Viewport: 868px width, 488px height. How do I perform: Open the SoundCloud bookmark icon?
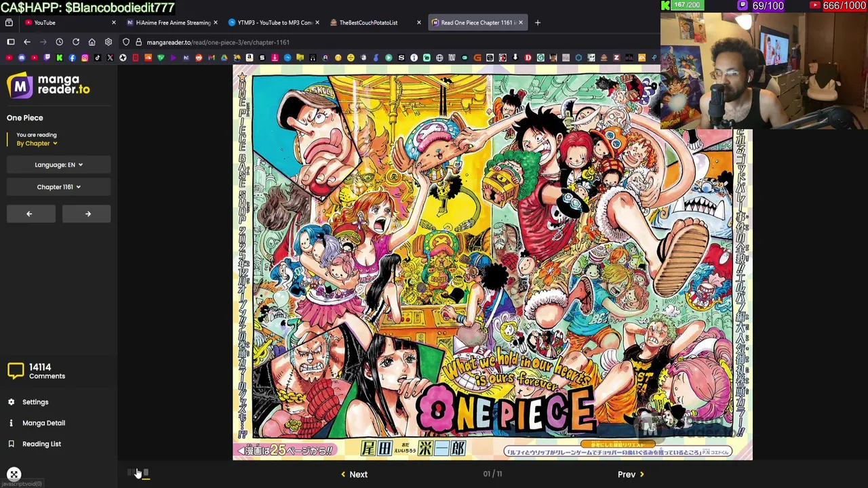click(x=148, y=58)
